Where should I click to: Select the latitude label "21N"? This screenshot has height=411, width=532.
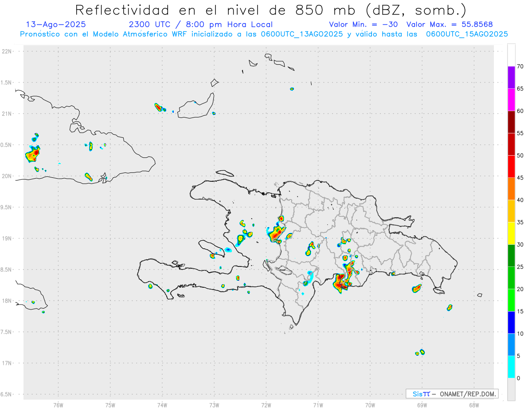(x=8, y=114)
